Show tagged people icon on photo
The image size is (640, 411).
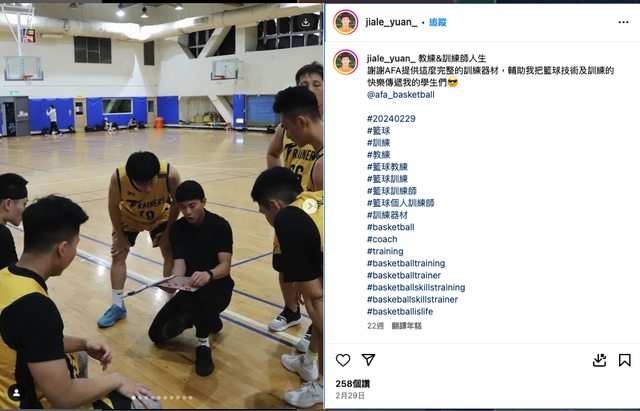pos(16,392)
